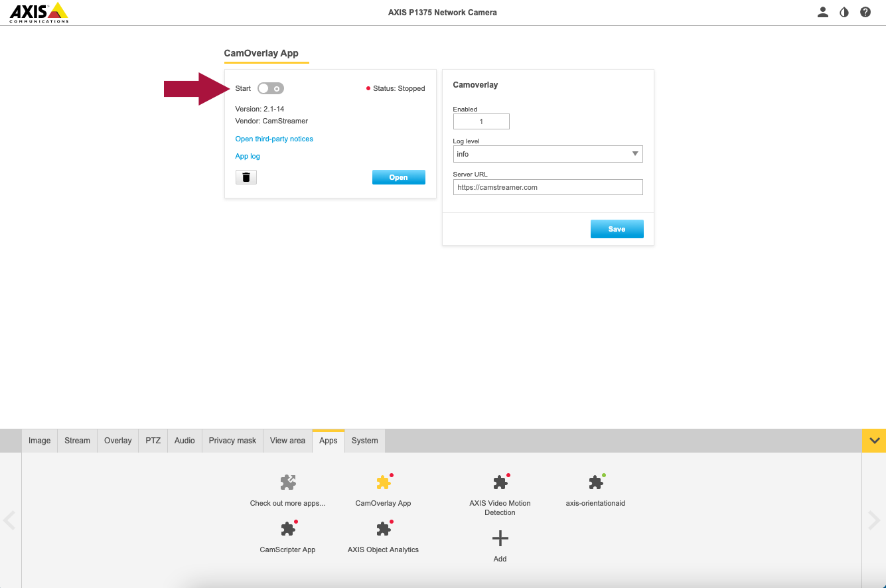Go to next apps page arrow
886x588 pixels.
point(874,520)
